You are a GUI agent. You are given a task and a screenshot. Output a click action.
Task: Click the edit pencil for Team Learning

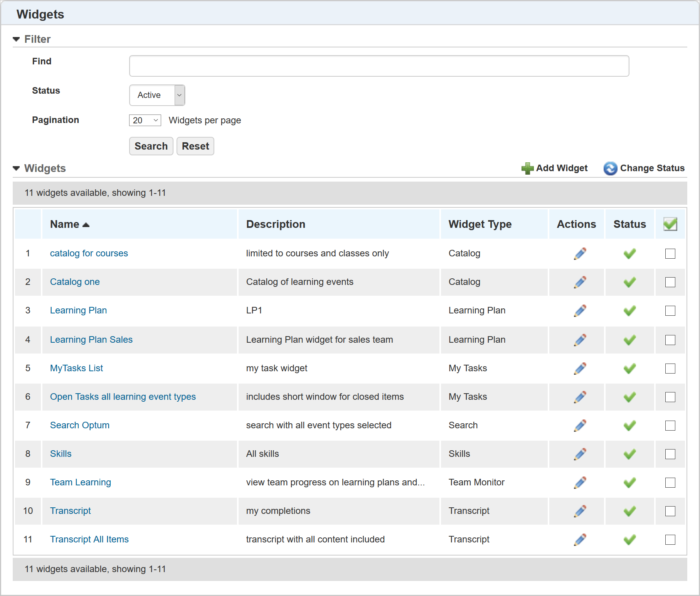click(x=580, y=482)
